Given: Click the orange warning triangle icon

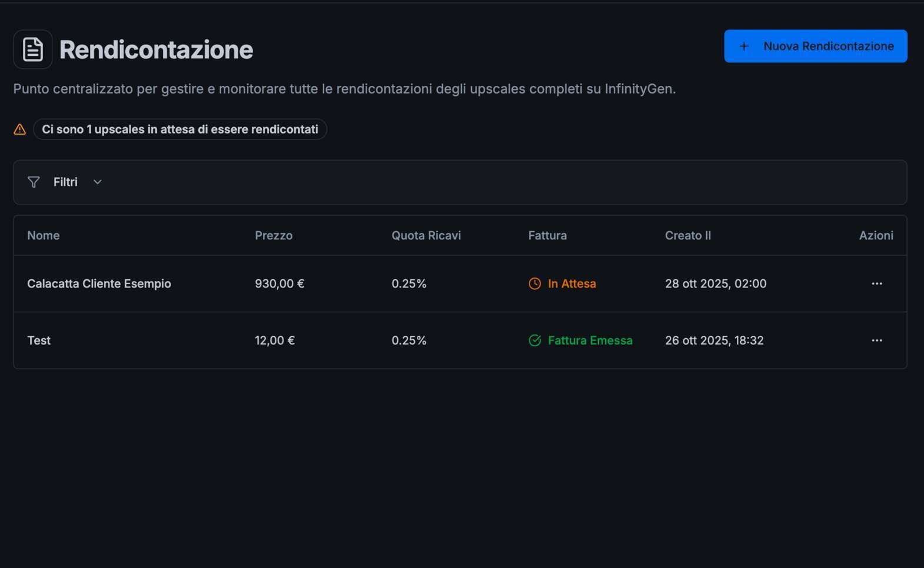Looking at the screenshot, I should pos(20,129).
